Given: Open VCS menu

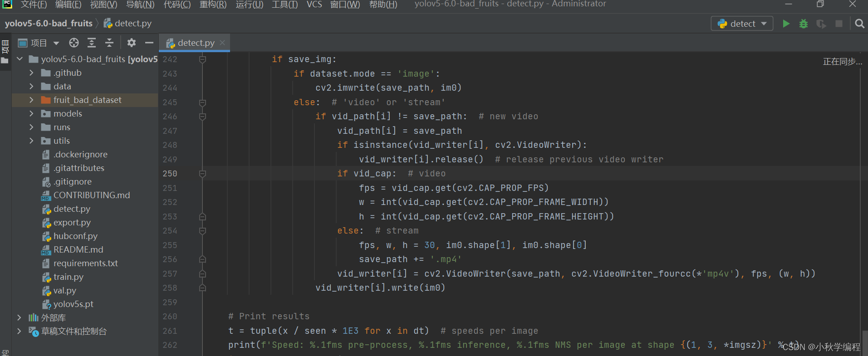Looking at the screenshot, I should [314, 5].
